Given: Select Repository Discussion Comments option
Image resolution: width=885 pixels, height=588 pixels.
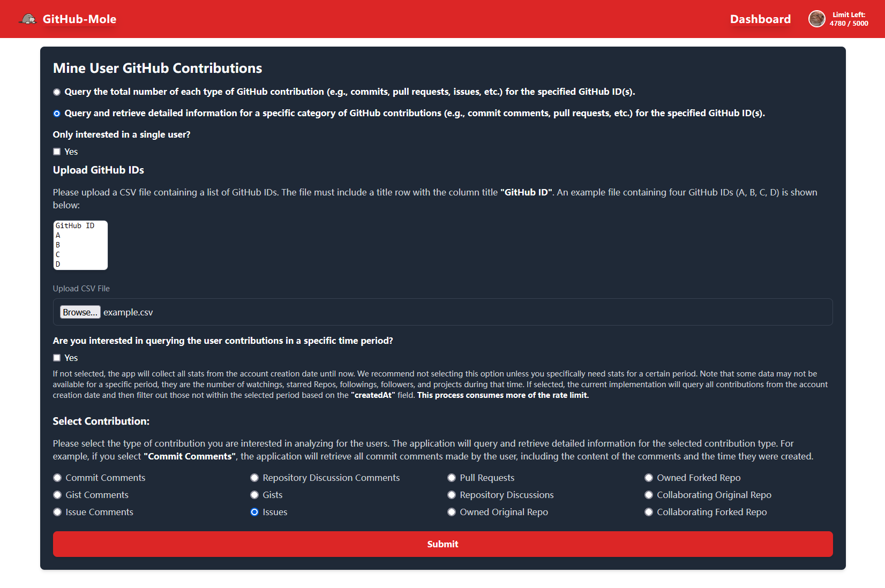Looking at the screenshot, I should click(254, 478).
